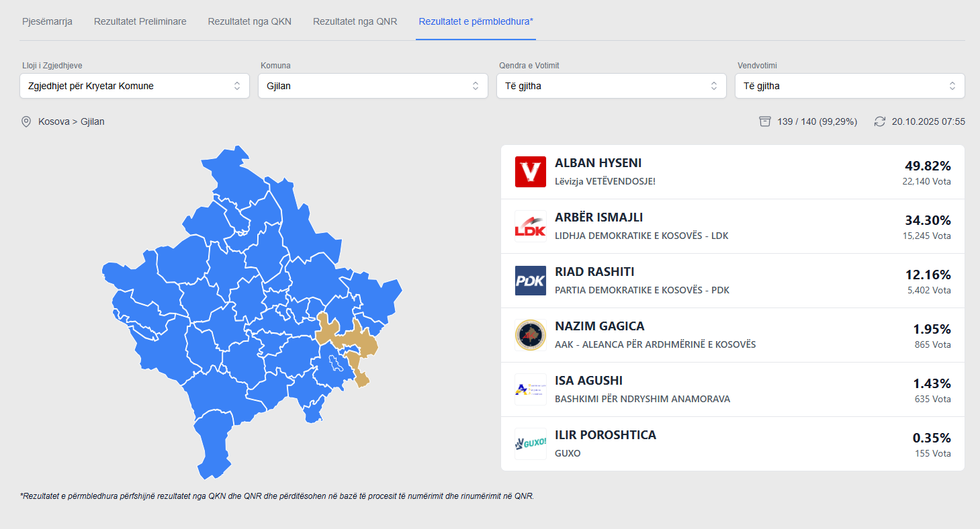Click the LDK party logo icon
980x529 pixels.
point(530,226)
